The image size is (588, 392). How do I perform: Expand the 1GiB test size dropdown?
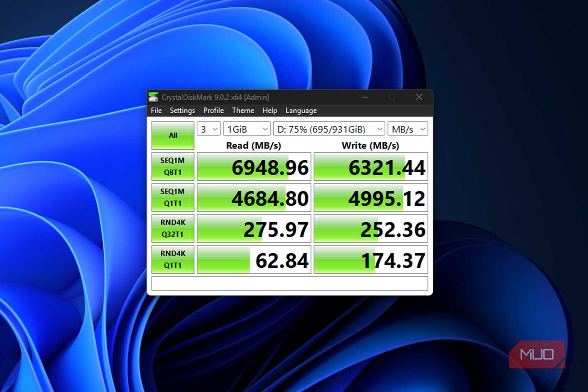point(247,129)
